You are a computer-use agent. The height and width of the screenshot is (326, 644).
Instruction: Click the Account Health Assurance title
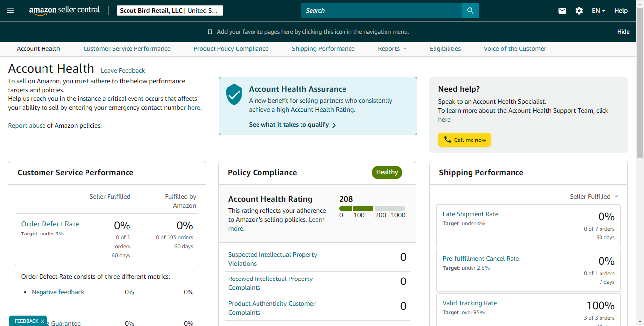point(298,89)
